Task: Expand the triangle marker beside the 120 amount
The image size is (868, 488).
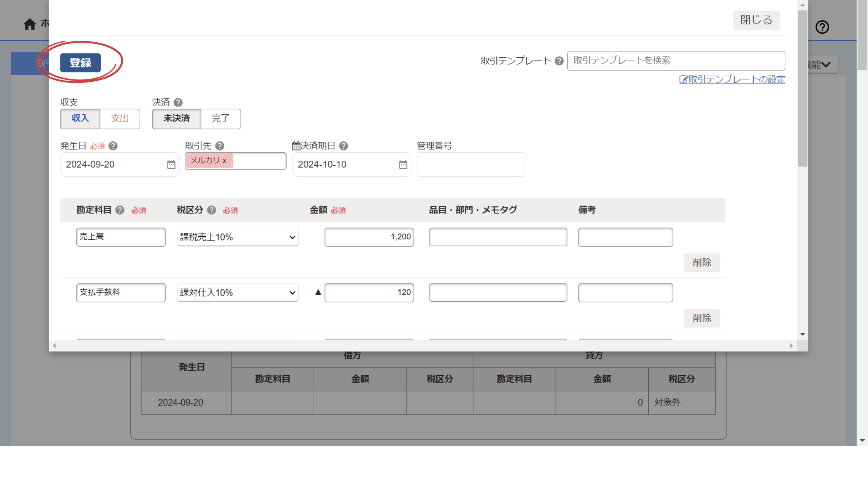Action: pos(317,292)
